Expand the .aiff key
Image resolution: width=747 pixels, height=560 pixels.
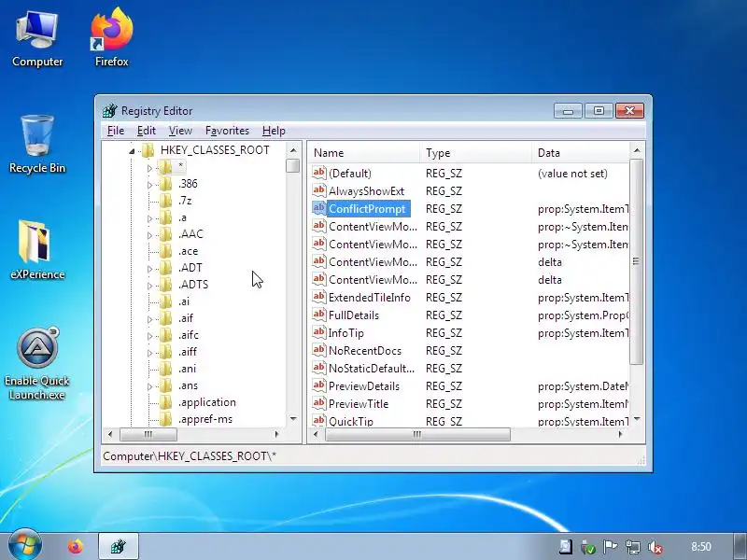click(149, 353)
